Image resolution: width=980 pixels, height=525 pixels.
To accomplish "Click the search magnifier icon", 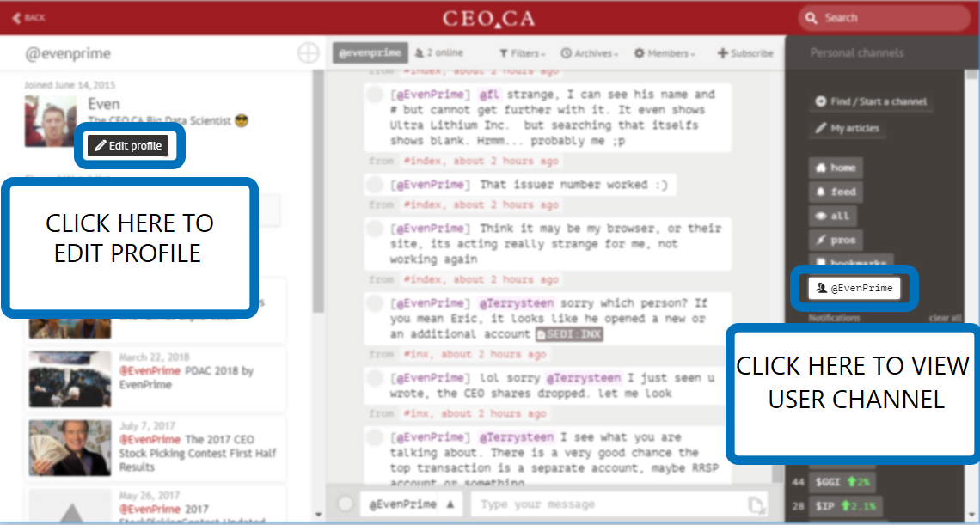I will pyautogui.click(x=812, y=18).
